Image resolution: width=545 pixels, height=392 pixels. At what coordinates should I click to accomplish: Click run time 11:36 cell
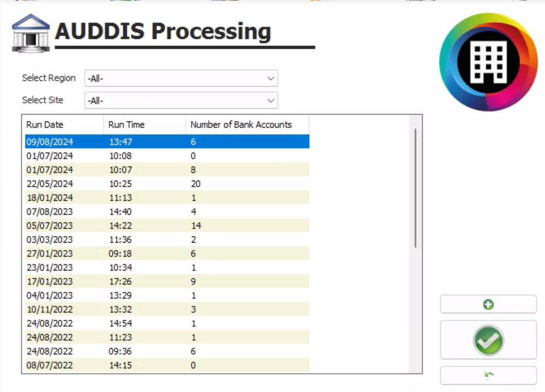tap(121, 239)
